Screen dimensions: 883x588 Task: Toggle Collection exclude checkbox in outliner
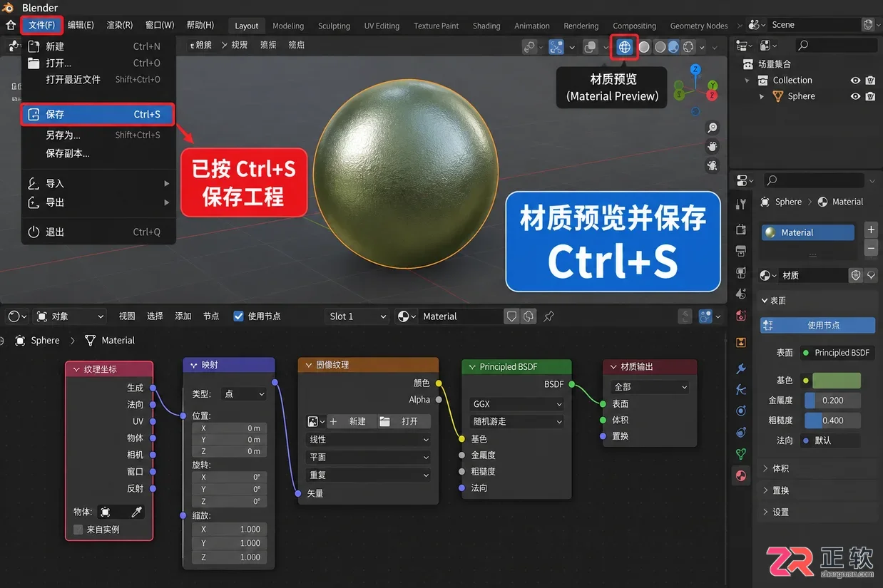870,81
